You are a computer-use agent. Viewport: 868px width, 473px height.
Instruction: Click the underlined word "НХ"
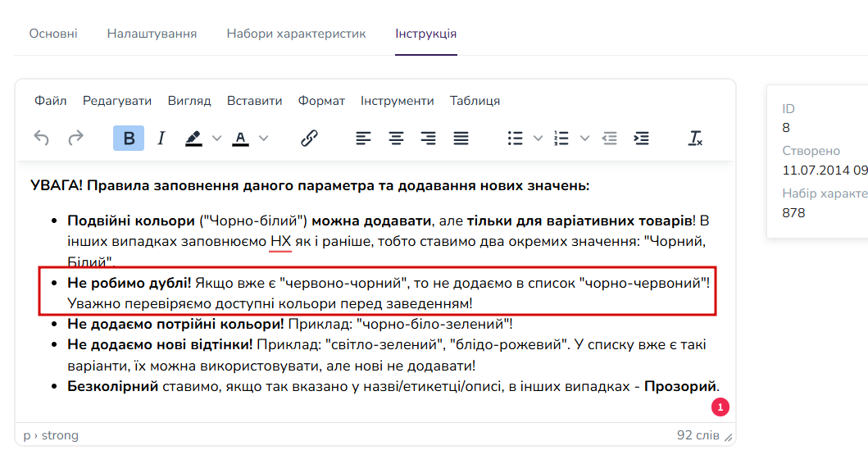tap(280, 242)
